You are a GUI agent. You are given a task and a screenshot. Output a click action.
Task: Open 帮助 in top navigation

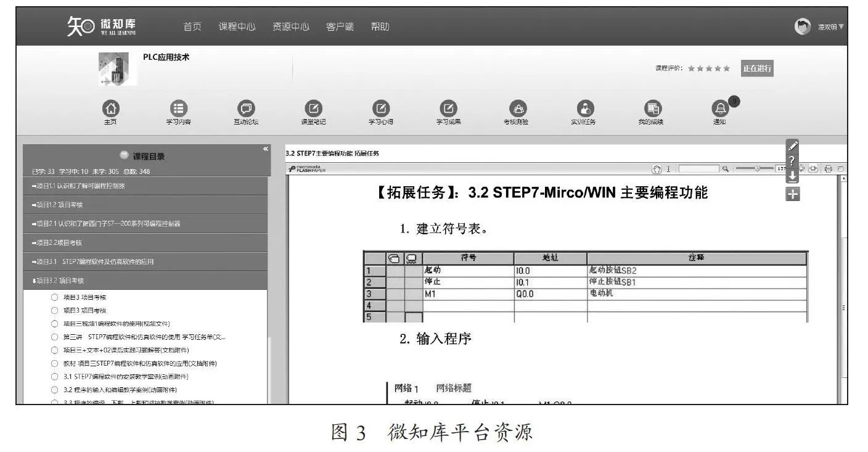click(x=380, y=27)
